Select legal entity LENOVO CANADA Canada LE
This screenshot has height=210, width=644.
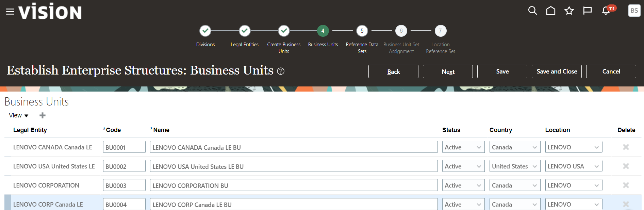[x=53, y=147]
